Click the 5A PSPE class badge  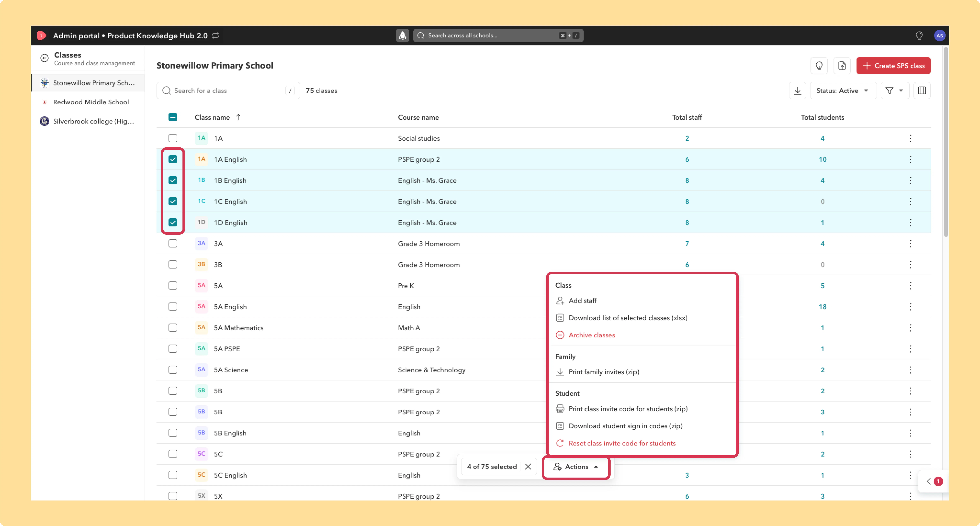[x=201, y=348]
